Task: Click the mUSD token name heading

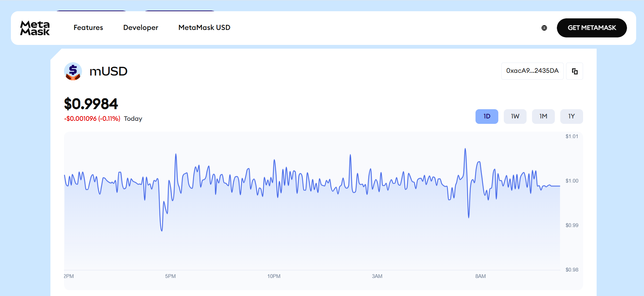Action: coord(109,71)
